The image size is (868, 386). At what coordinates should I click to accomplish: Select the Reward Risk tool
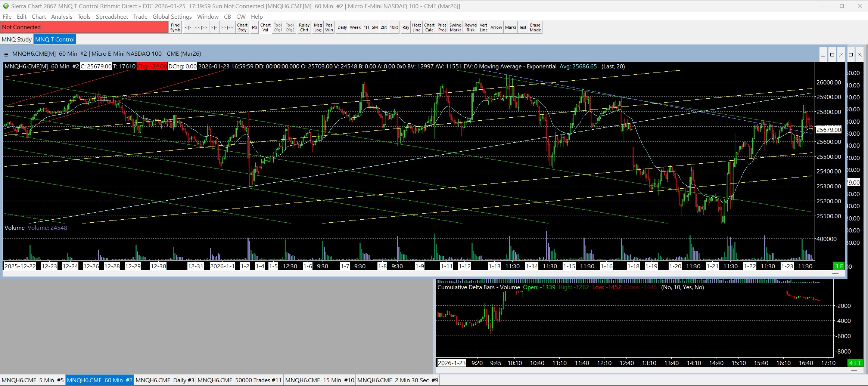point(470,27)
